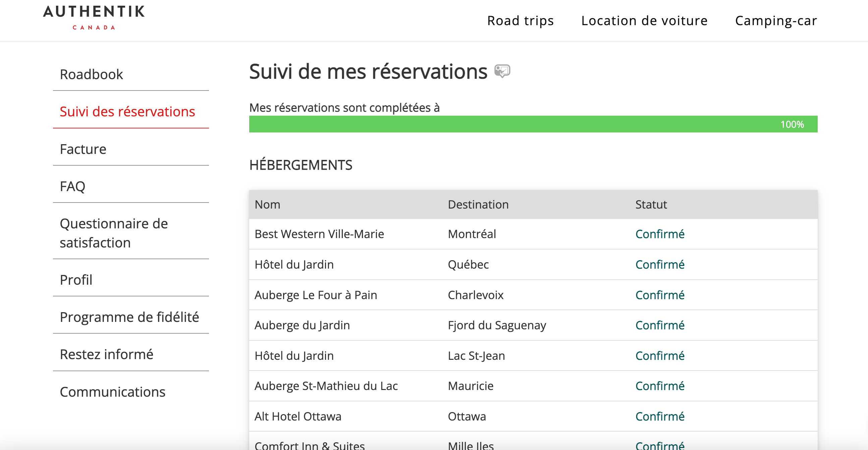Click Hôtel du Jardin in Lac St-Jean row
Image resolution: width=868 pixels, height=450 pixels.
pyautogui.click(x=294, y=356)
